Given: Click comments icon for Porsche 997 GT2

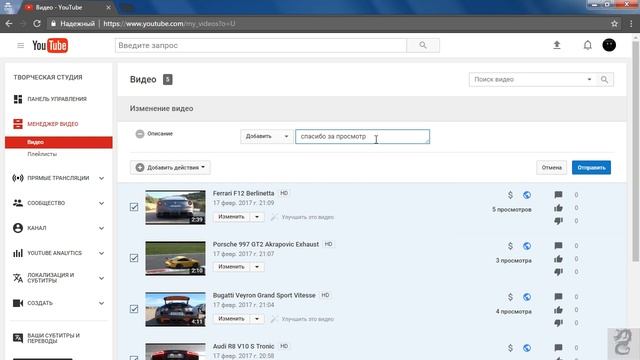Looking at the screenshot, I should (558, 246).
